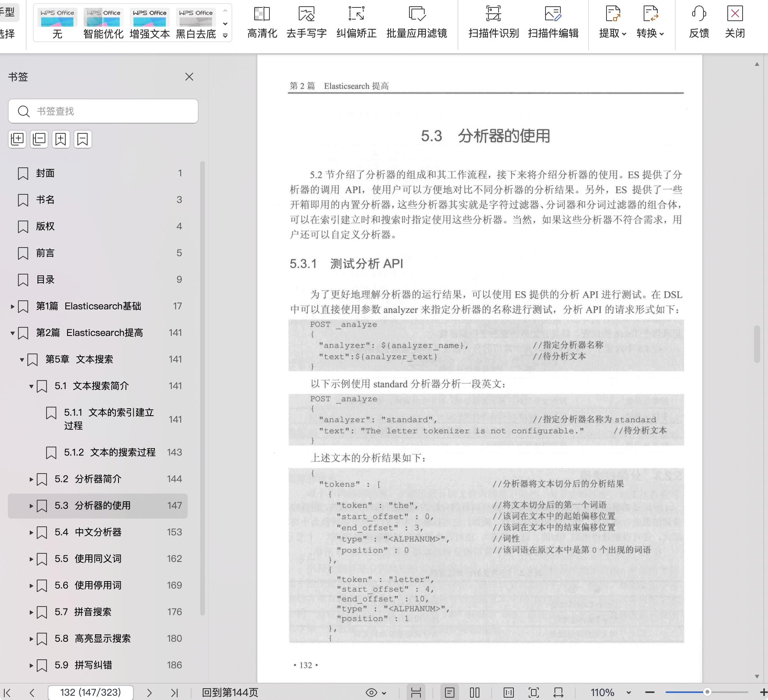Go to previous page arrow
This screenshot has width=768, height=700.
(x=32, y=693)
